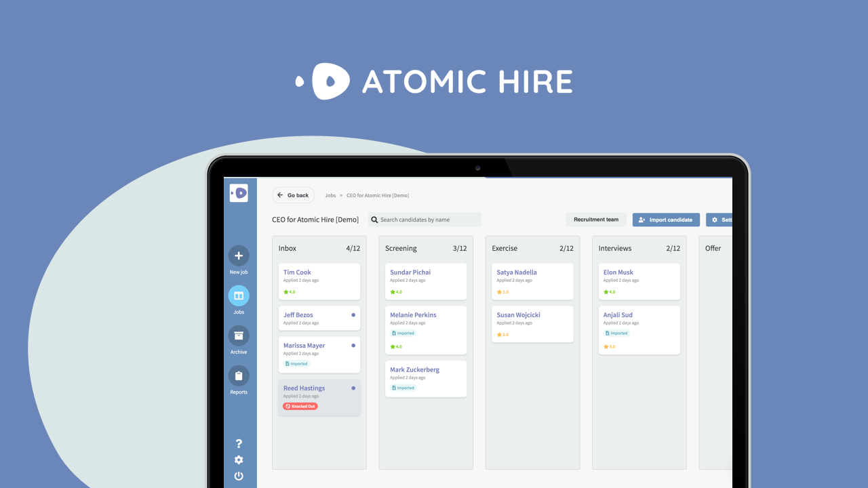Click the Exercise count 2/12
This screenshot has height=488, width=868.
coord(566,249)
